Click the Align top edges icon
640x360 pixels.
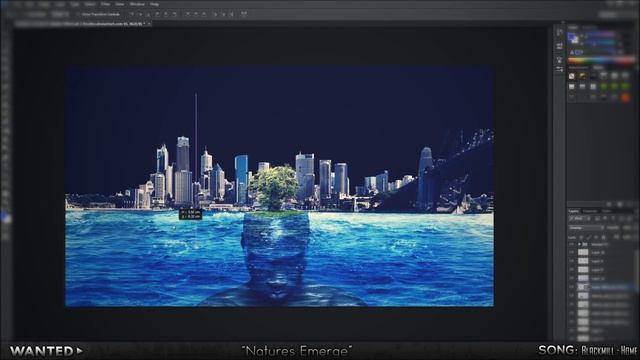131,14
